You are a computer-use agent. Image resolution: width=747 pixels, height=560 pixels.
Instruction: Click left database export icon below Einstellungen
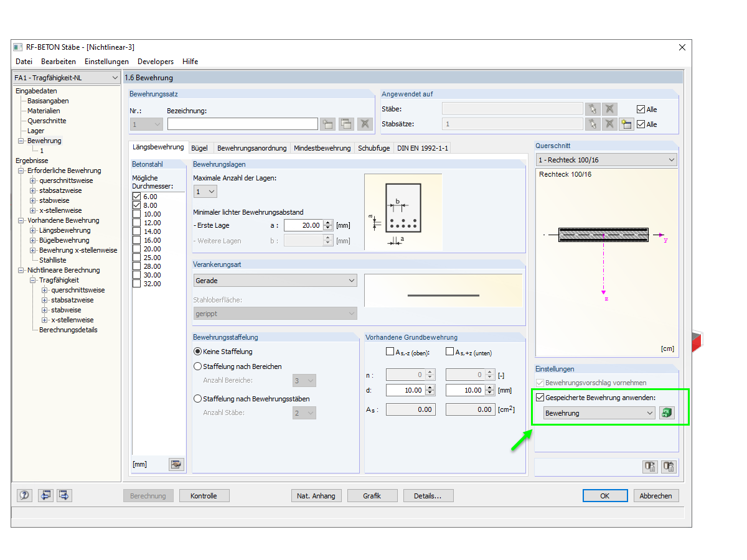(x=651, y=467)
